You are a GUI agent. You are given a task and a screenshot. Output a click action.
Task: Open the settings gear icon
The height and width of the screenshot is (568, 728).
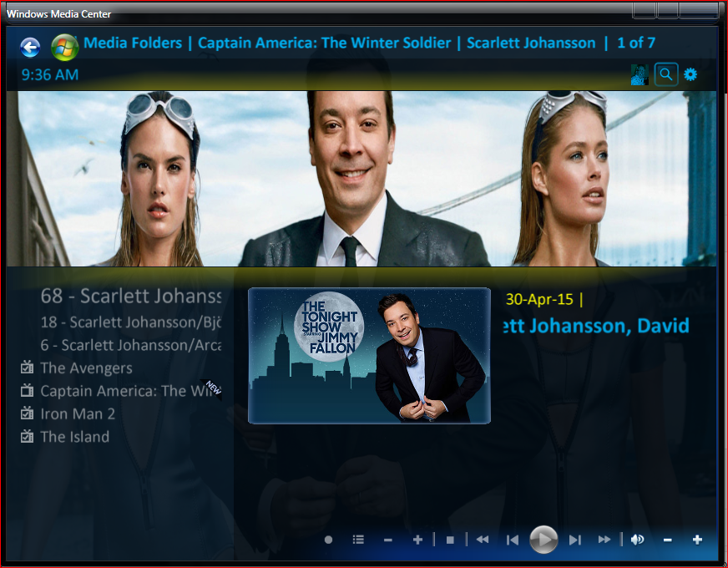tap(690, 74)
